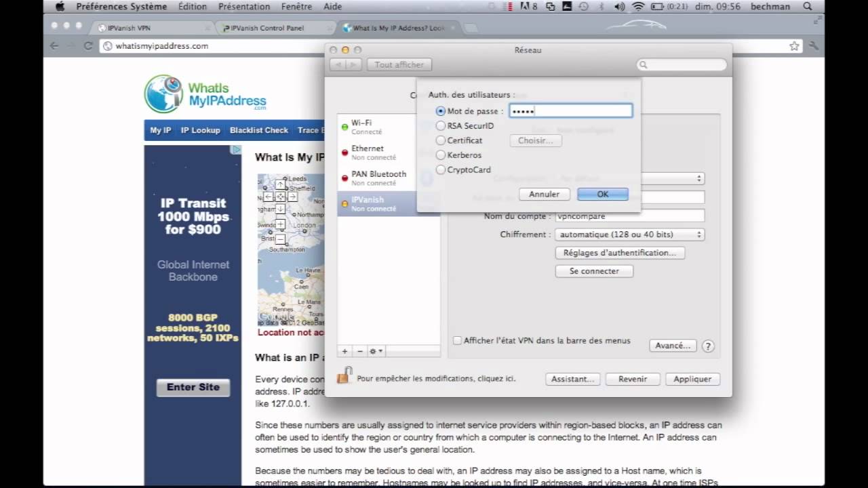Pan the map right arrow
This screenshot has width=868, height=488.
[292, 197]
